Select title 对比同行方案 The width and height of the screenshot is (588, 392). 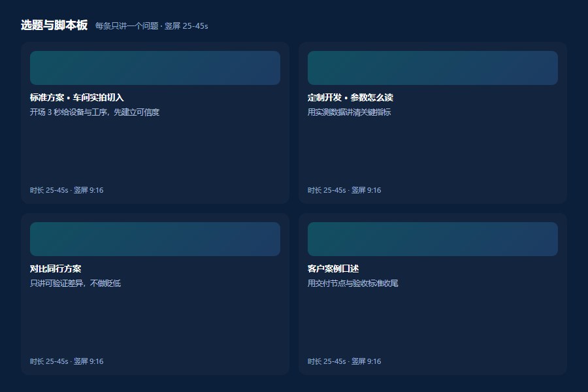(56, 269)
